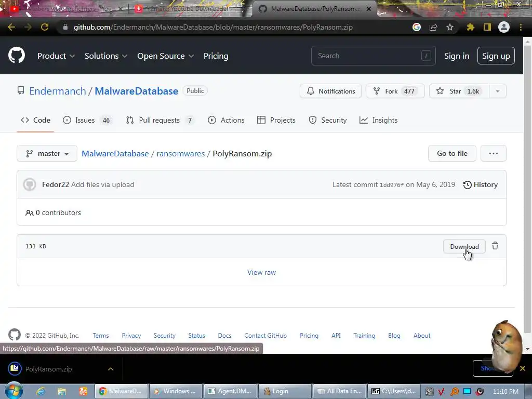Viewport: 532px width, 399px height.
Task: Bookmark this page with star icon
Action: pyautogui.click(x=449, y=27)
